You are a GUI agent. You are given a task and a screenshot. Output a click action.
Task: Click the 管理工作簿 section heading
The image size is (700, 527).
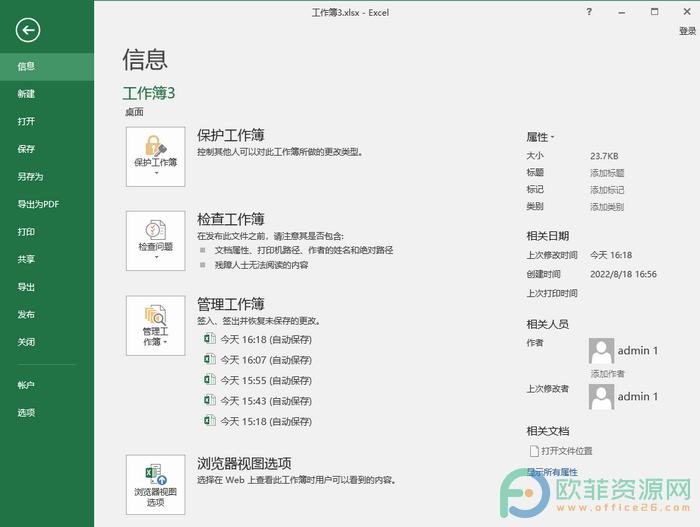point(231,304)
